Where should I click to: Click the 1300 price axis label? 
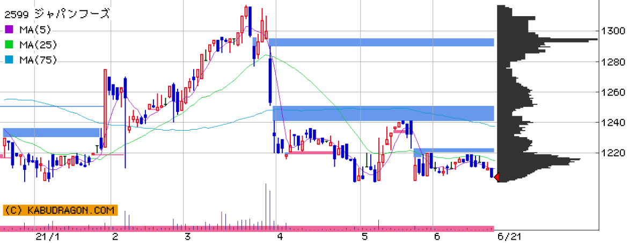click(613, 31)
